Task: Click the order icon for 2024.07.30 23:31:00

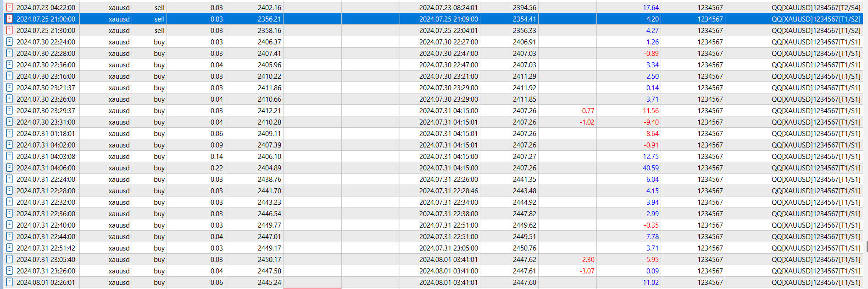Action: click(9, 122)
